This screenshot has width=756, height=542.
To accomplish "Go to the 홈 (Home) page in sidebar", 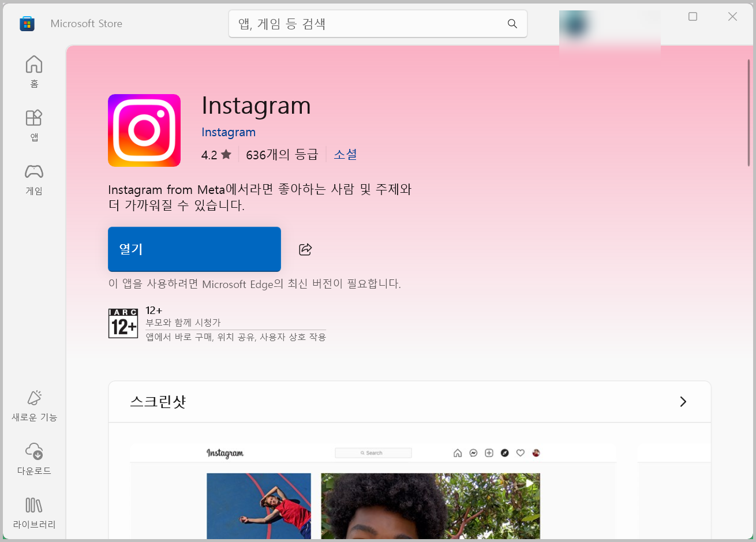I will coord(34,71).
